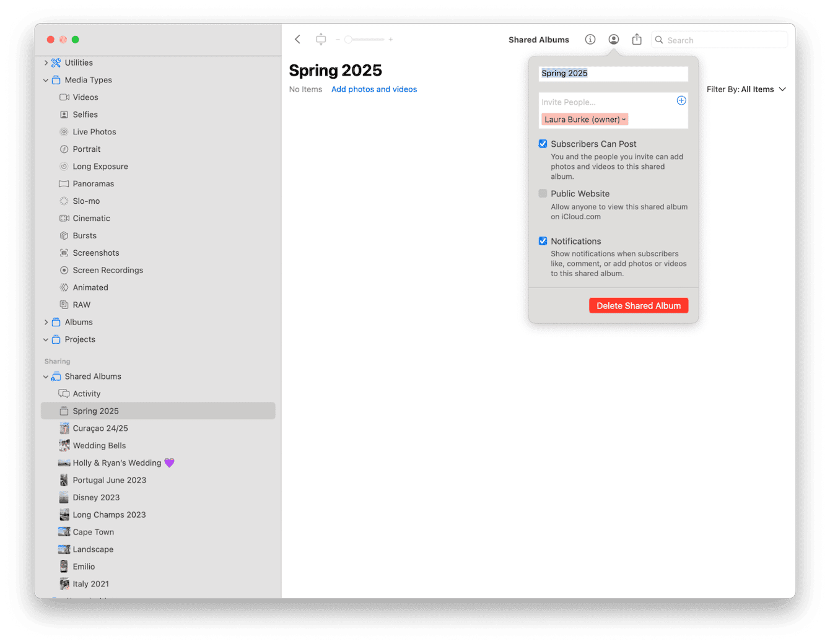Click the Add photos and videos link

click(373, 89)
